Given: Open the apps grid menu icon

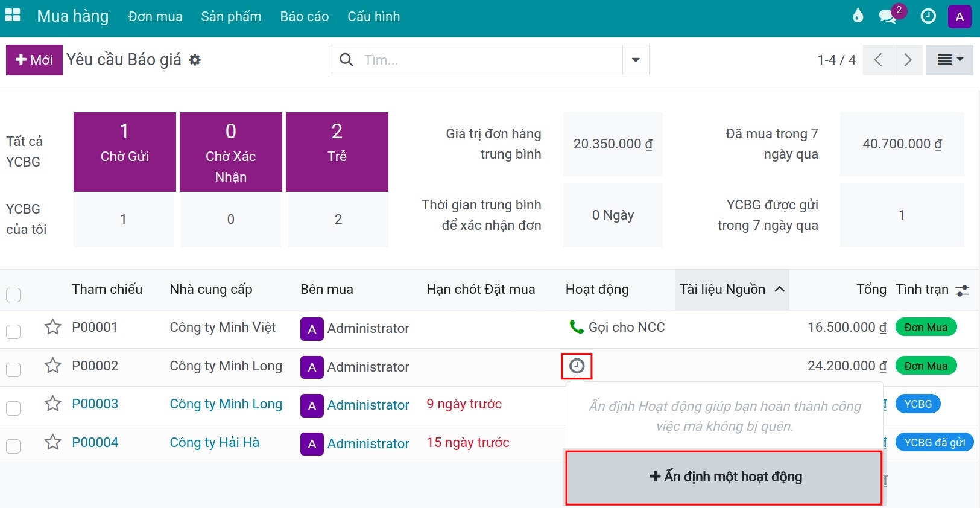Looking at the screenshot, I should pos(13,16).
